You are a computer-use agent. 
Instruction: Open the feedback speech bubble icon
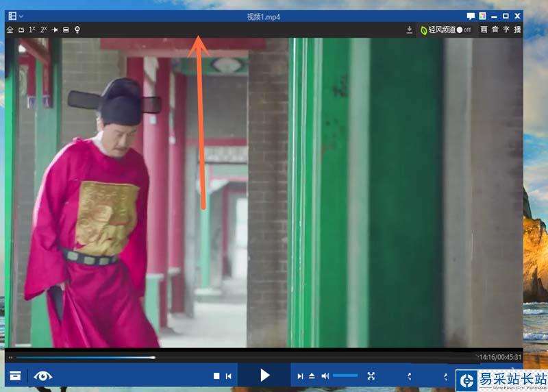[x=471, y=16]
